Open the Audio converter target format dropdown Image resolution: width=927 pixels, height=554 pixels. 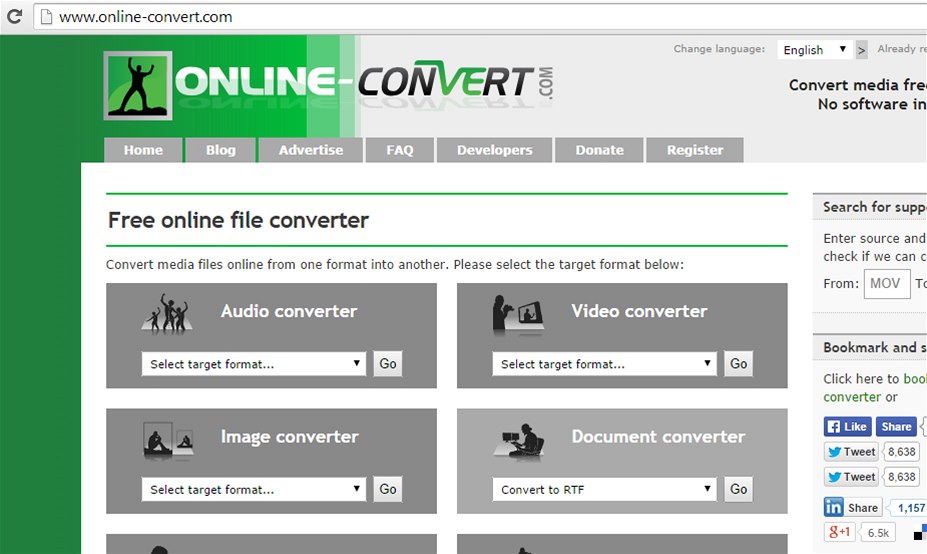coord(254,364)
